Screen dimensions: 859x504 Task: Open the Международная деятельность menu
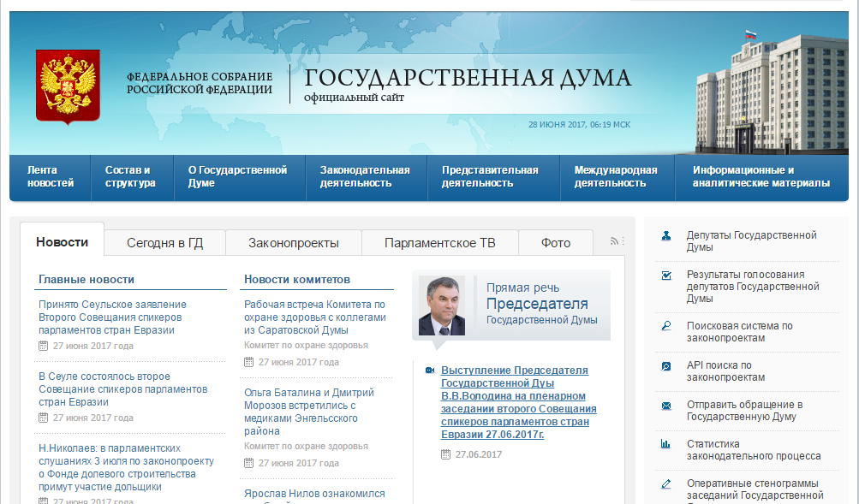point(617,177)
